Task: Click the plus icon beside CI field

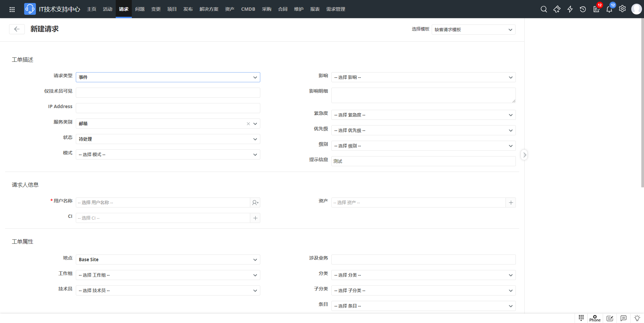Action: tap(255, 218)
